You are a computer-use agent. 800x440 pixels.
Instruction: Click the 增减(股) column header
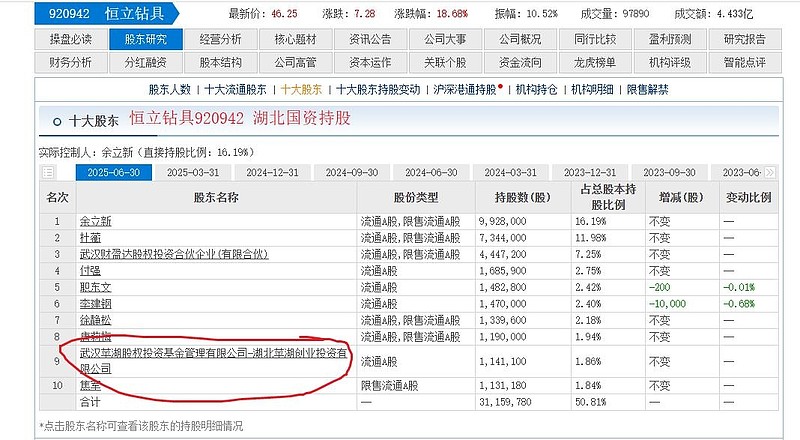tap(681, 197)
